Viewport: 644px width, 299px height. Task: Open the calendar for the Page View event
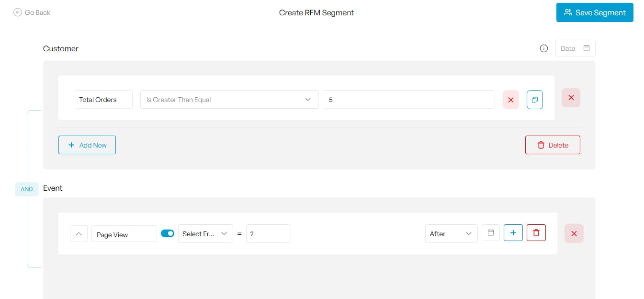click(x=490, y=233)
